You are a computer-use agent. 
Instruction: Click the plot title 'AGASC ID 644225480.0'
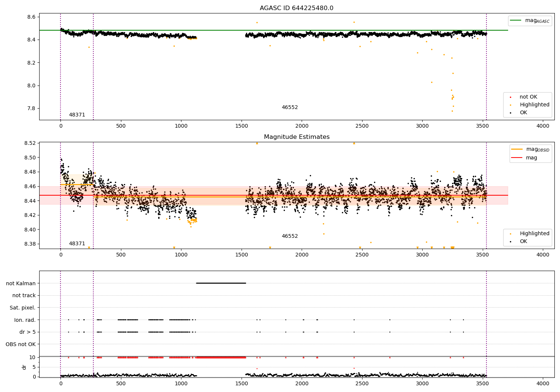tap(296, 8)
